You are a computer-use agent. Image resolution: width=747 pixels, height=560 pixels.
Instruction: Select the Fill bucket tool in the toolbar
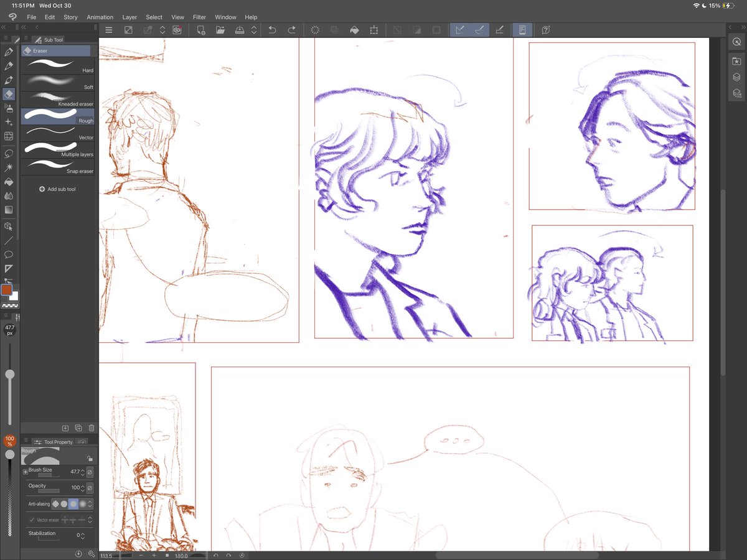click(x=9, y=182)
